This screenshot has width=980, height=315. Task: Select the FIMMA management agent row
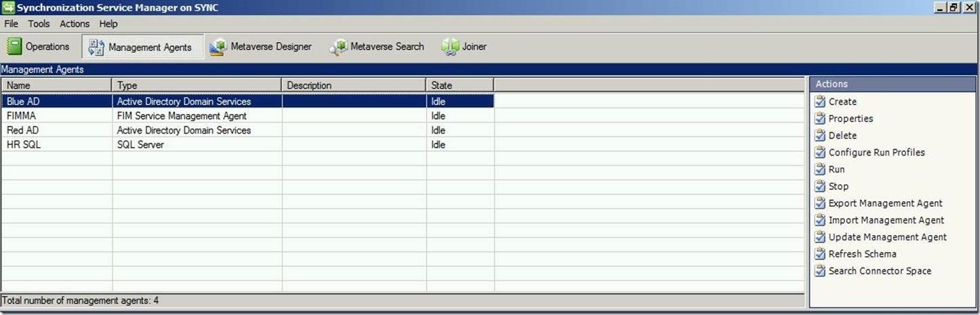(x=248, y=116)
